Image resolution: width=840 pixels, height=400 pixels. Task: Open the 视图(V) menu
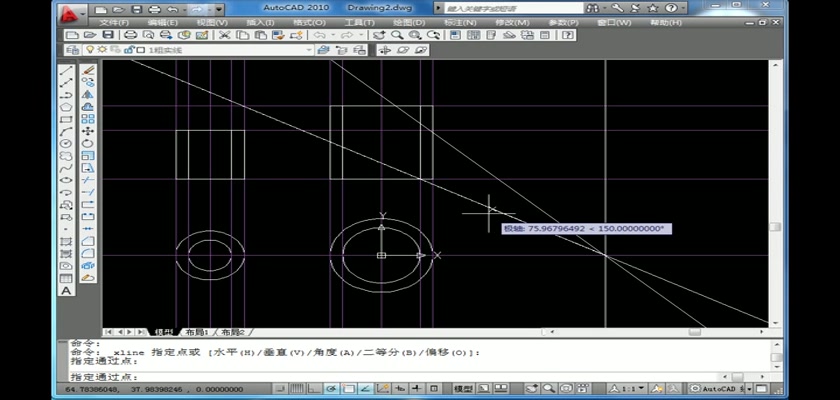212,22
